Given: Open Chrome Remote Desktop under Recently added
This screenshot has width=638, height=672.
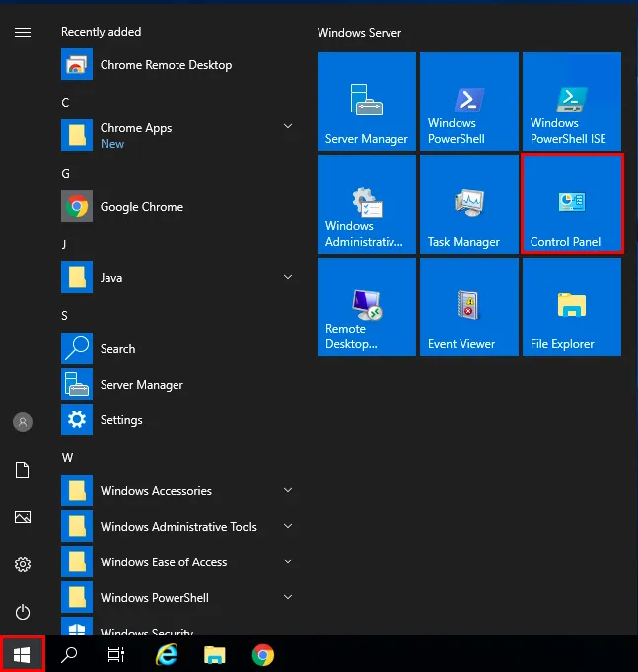Looking at the screenshot, I should tap(166, 65).
